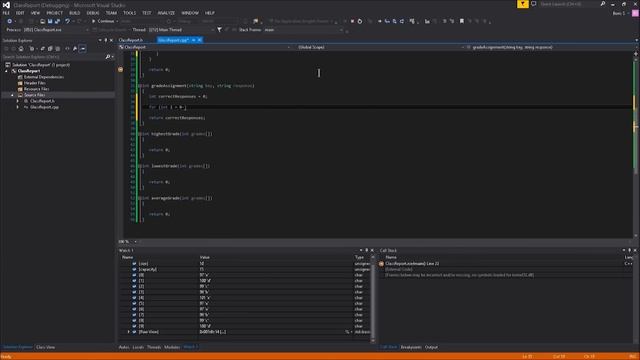Image resolution: width=640 pixels, height=360 pixels.
Task: Click the thread filter funnel icon
Action: tap(219, 30)
